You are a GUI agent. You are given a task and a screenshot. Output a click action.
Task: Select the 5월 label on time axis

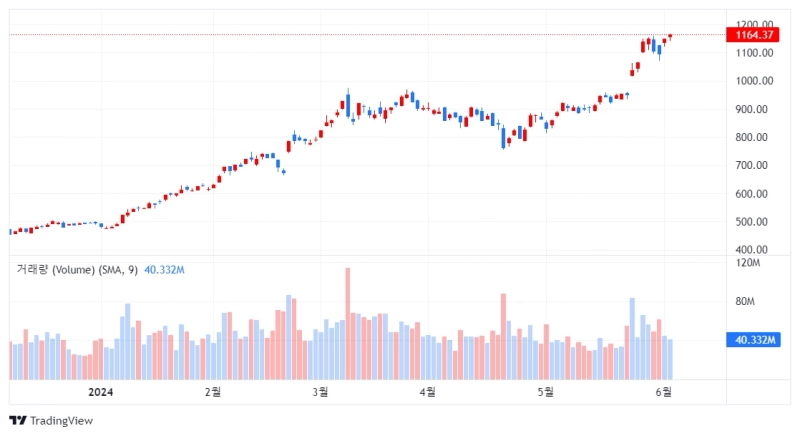[545, 392]
